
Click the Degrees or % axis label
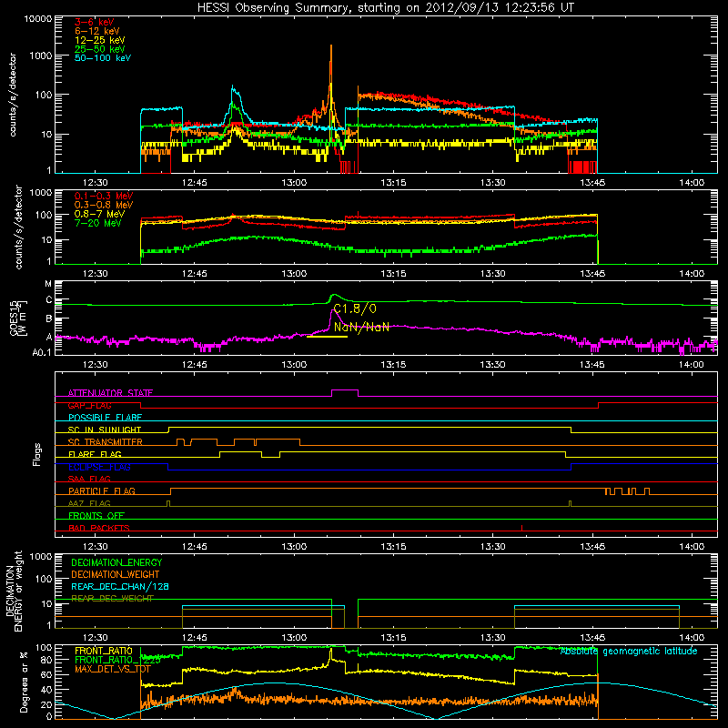(24, 682)
